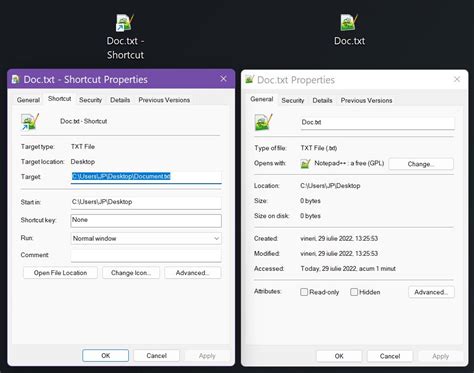The height and width of the screenshot is (373, 474).
Task: Select the Doc.txt - Shortcut desktop icon
Action: point(125,23)
